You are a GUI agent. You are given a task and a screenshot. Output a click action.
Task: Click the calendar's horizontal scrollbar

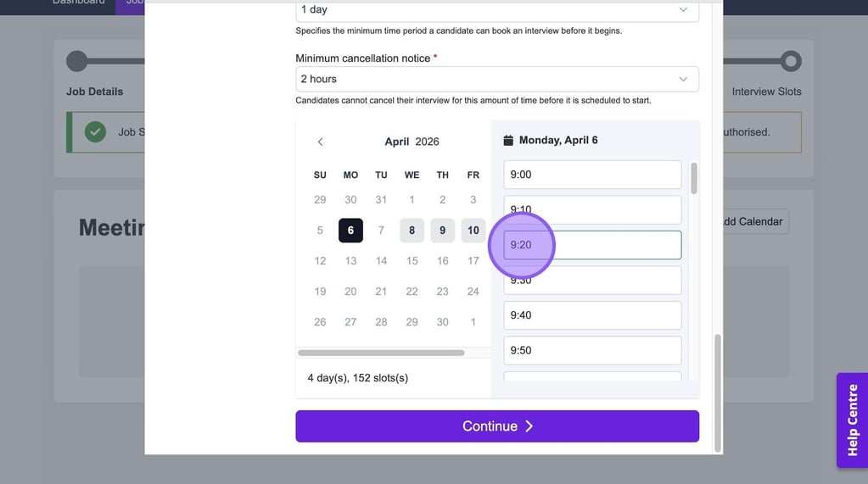point(381,353)
